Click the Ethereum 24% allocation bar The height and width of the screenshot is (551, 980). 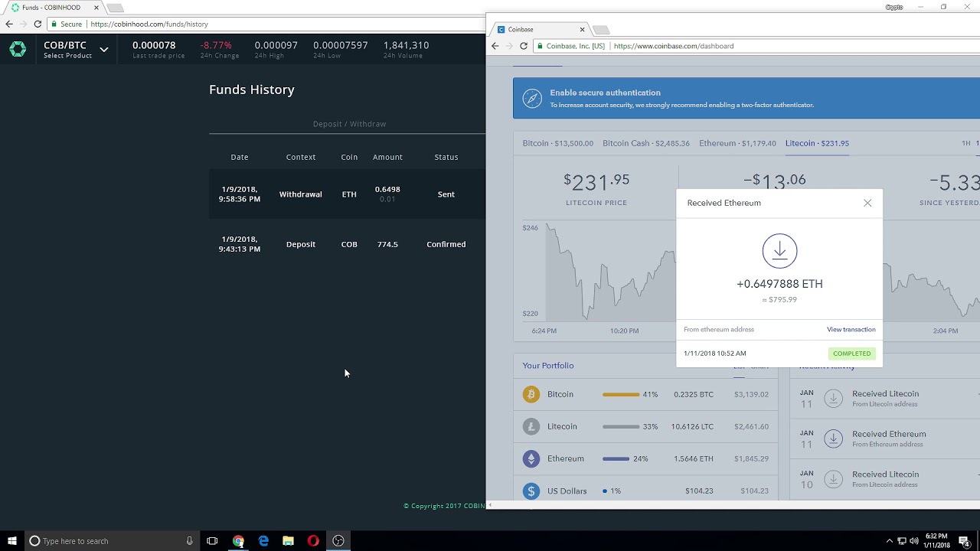coord(616,459)
